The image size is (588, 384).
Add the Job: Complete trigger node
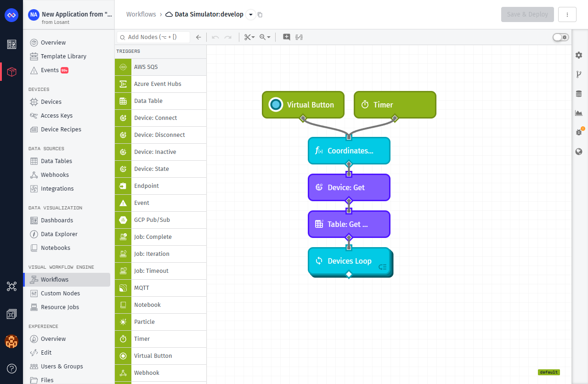(161, 237)
